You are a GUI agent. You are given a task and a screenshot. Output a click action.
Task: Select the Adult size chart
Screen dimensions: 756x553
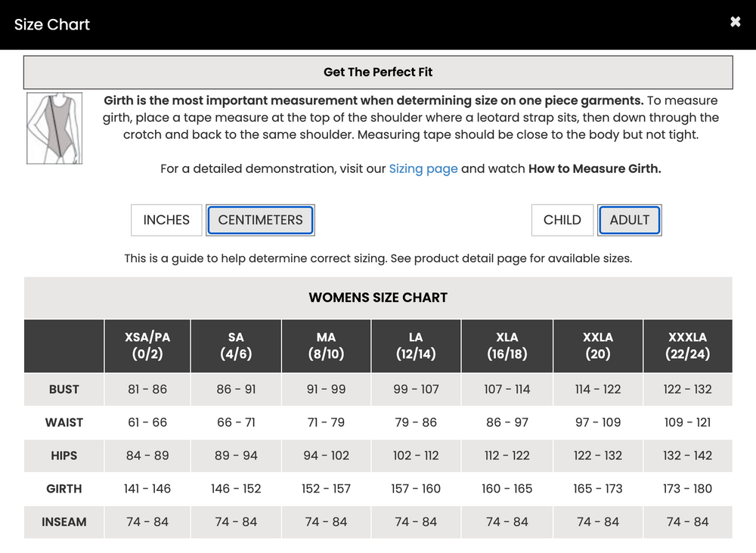pyautogui.click(x=630, y=220)
